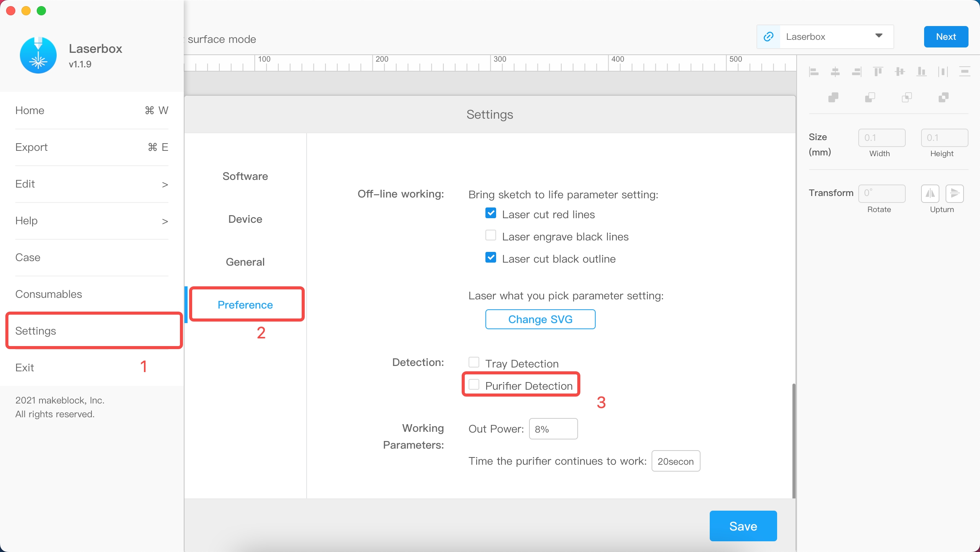Screen dimensions: 980x552
Task: Click the vertical flip Upturn icon
Action: [954, 193]
